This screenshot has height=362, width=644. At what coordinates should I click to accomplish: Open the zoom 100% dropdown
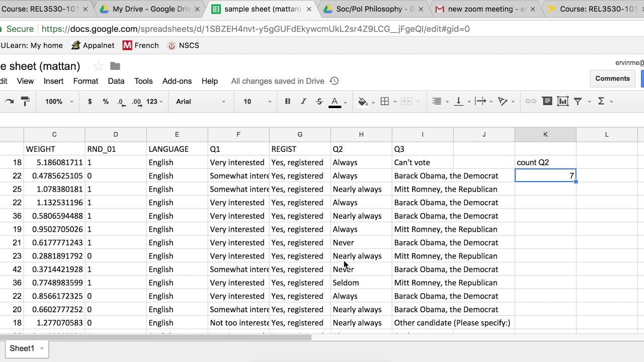[x=59, y=102]
